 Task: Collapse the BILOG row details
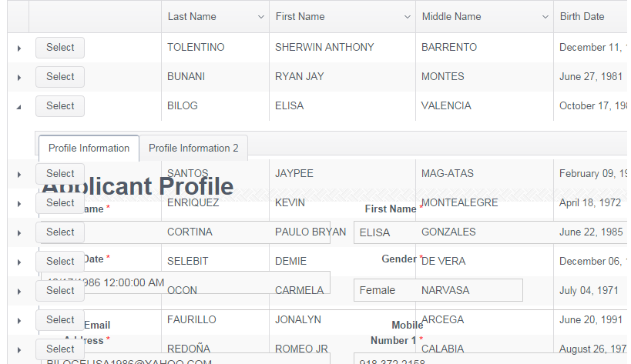[x=18, y=106]
